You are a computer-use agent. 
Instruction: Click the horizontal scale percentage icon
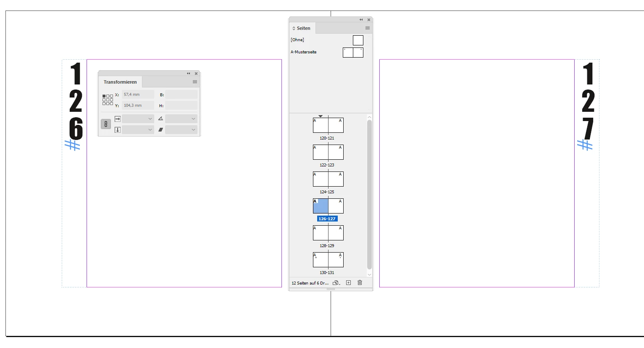[118, 119]
